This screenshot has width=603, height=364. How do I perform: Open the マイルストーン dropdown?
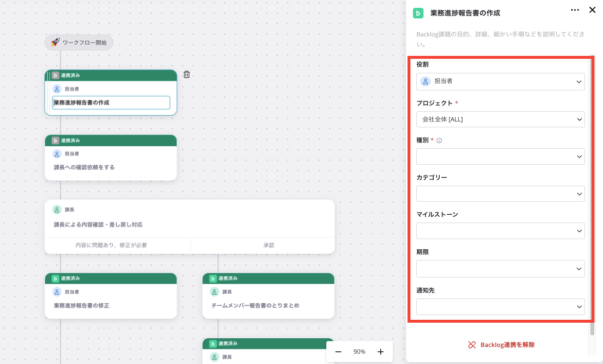pyautogui.click(x=500, y=231)
